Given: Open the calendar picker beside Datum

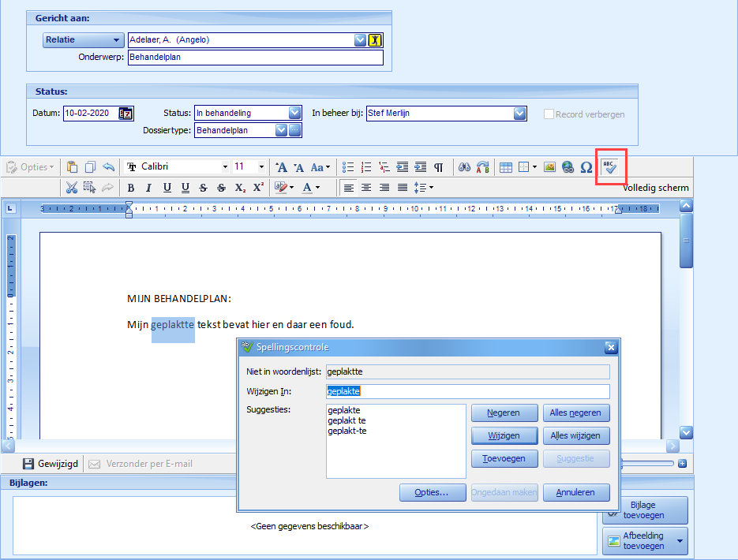Looking at the screenshot, I should 126,114.
